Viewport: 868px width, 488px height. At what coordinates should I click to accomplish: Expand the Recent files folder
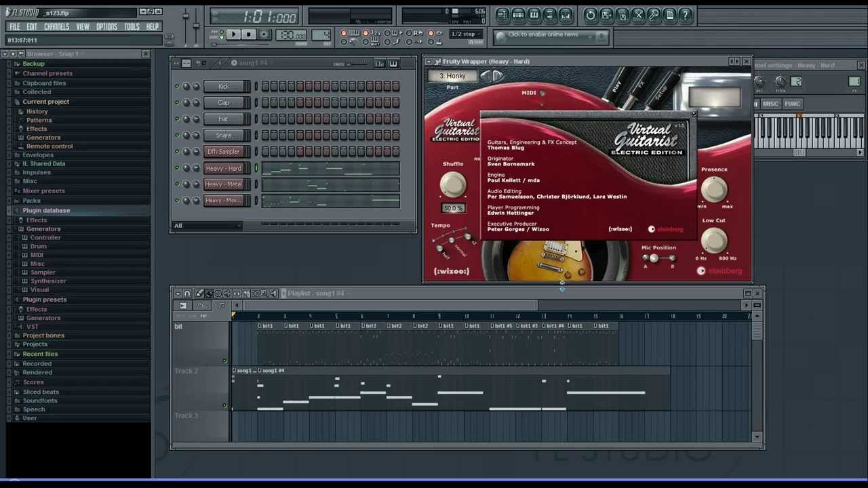40,354
